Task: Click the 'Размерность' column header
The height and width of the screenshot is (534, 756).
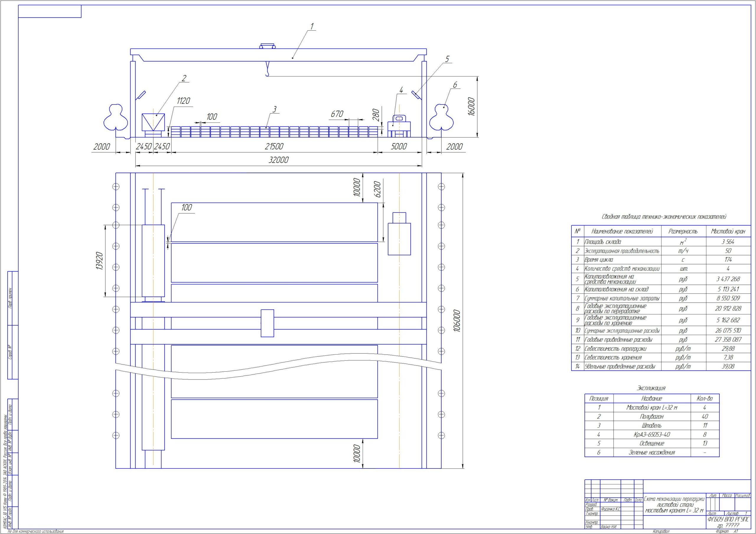Action: pos(683,231)
